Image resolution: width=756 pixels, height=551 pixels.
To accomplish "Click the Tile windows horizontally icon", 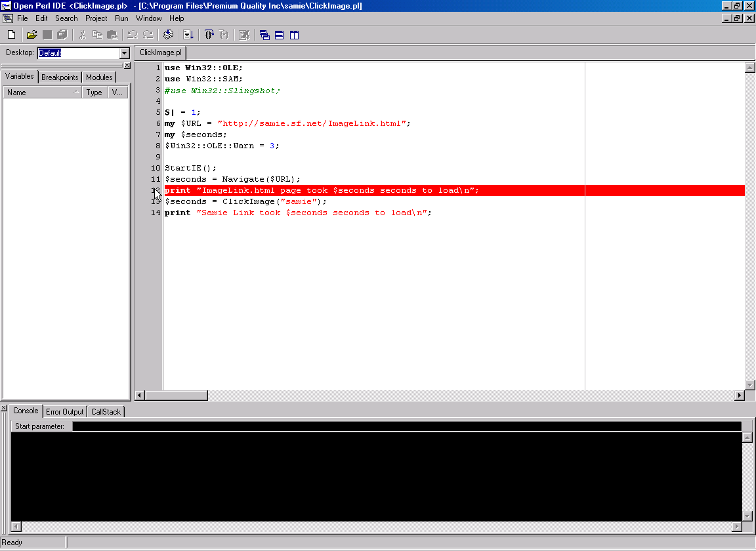I will pos(279,35).
